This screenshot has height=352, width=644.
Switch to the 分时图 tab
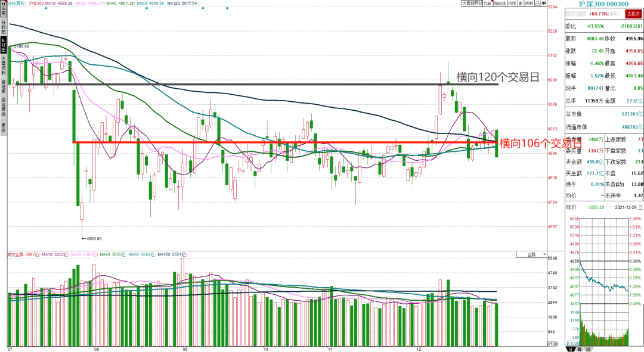(x=4, y=27)
